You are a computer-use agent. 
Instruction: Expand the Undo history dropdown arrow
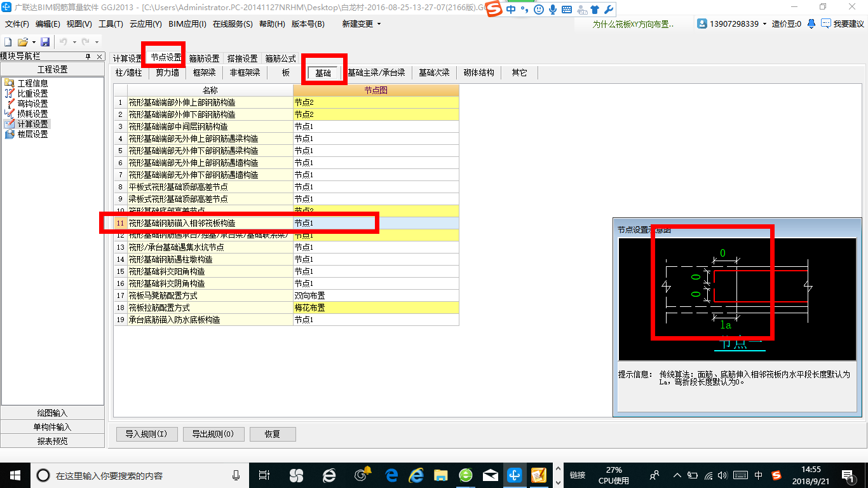pyautogui.click(x=73, y=42)
